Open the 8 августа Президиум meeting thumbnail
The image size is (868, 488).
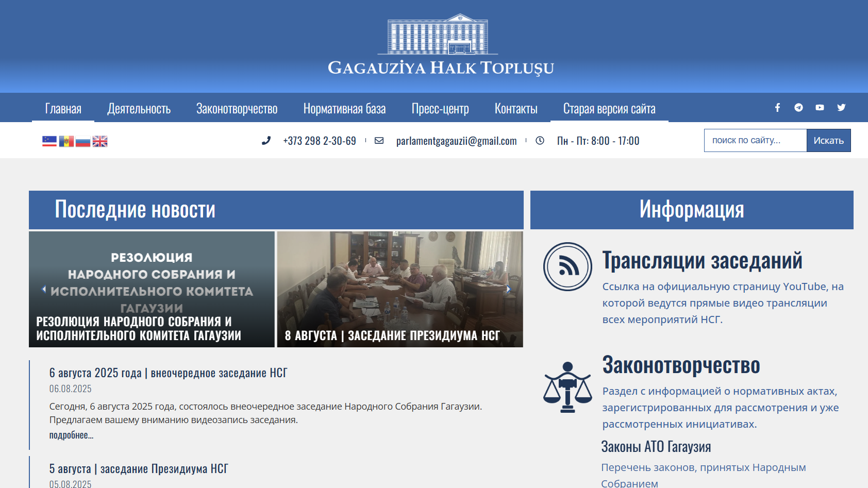(400, 289)
